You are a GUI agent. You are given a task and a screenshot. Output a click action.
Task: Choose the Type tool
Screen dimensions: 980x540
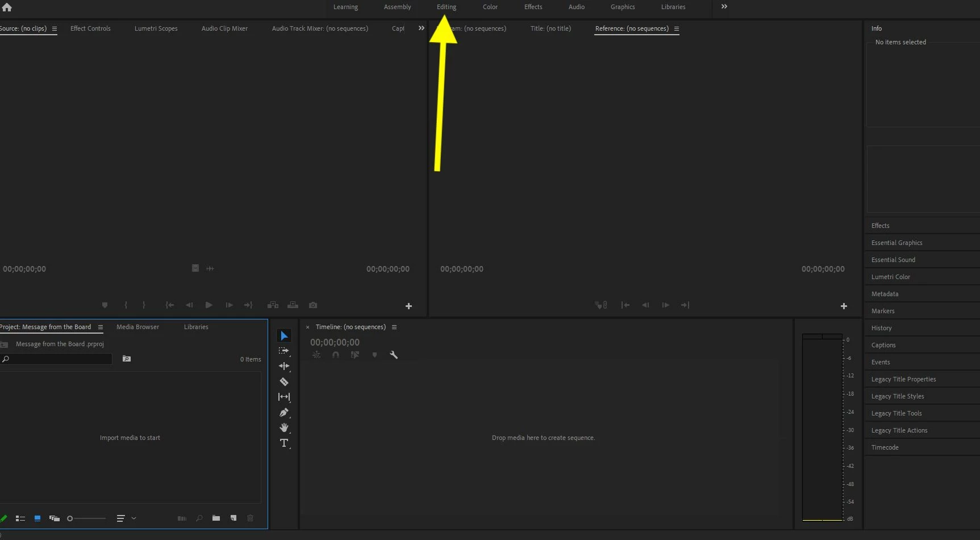click(x=284, y=443)
